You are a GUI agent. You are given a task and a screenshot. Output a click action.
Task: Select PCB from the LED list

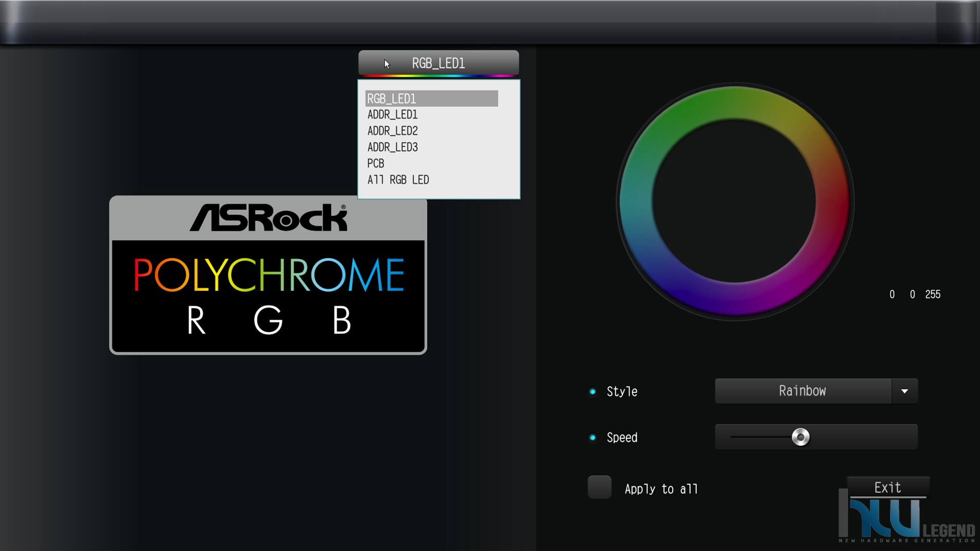[x=376, y=164]
